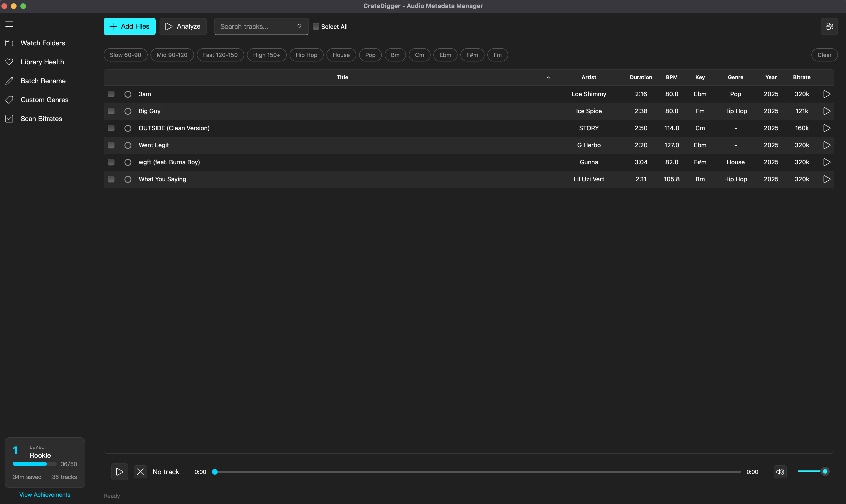Play the track What You Saying
Screen dimensions: 846x504
pos(827,179)
